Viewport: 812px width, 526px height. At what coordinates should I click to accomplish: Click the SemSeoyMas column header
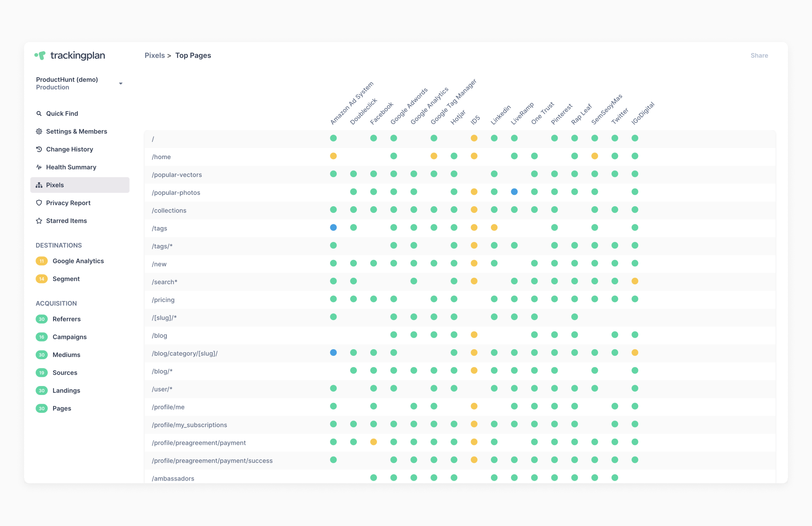click(606, 109)
